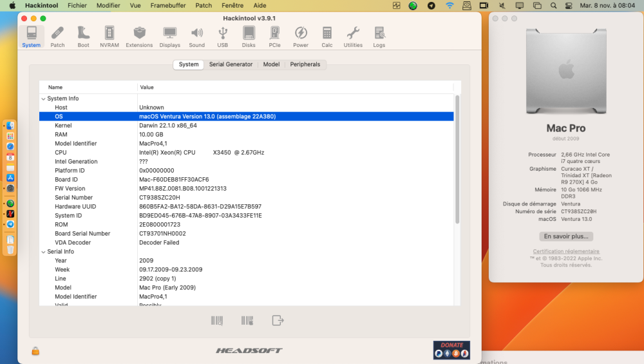The width and height of the screenshot is (644, 364).
Task: Open the Boot toolbar section
Action: 83,37
